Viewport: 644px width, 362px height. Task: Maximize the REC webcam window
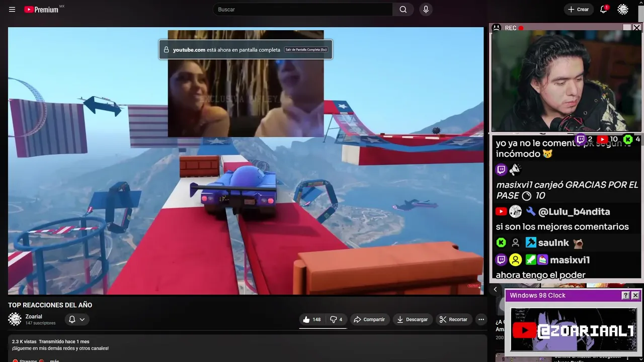(x=627, y=28)
